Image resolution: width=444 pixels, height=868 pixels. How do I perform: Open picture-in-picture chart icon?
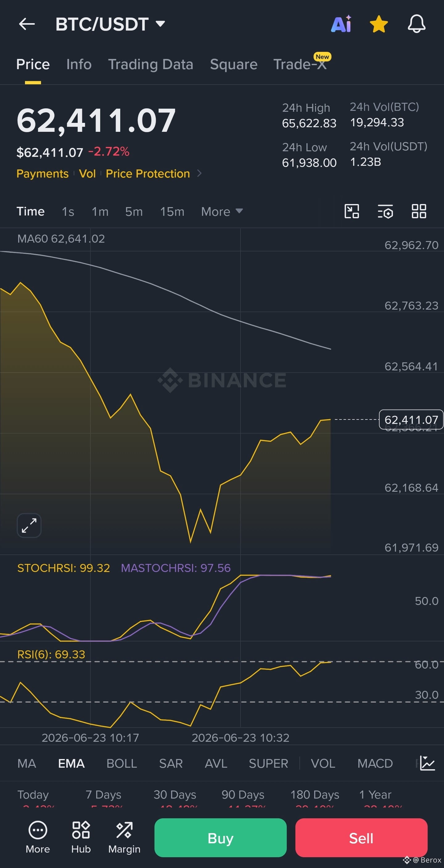(x=352, y=211)
